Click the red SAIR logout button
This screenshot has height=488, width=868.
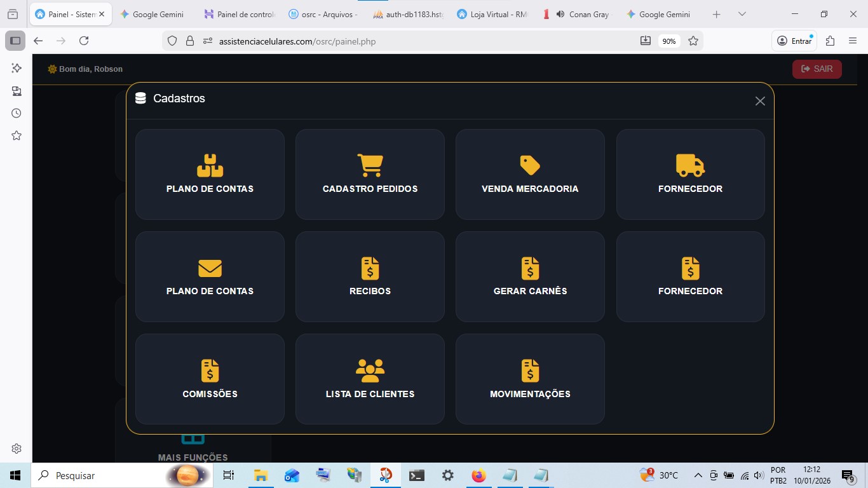point(817,69)
